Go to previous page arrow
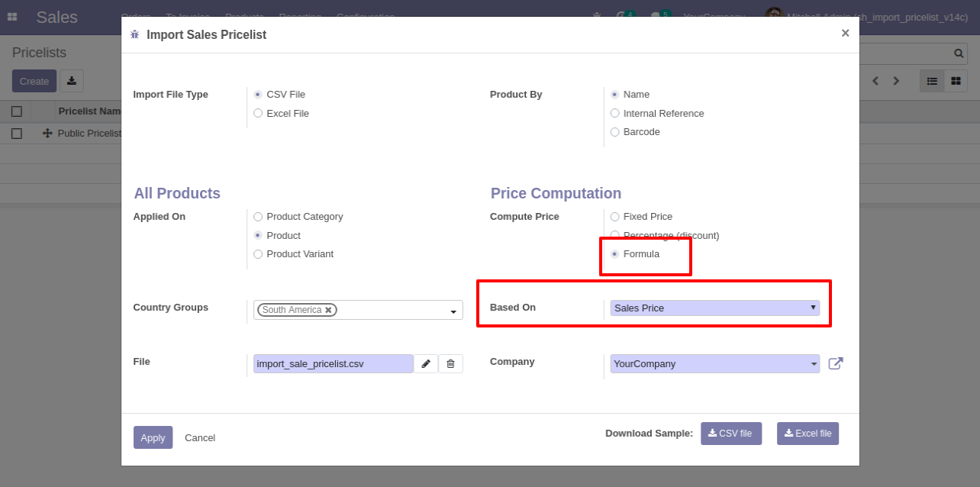The width and height of the screenshot is (980, 487). [875, 81]
